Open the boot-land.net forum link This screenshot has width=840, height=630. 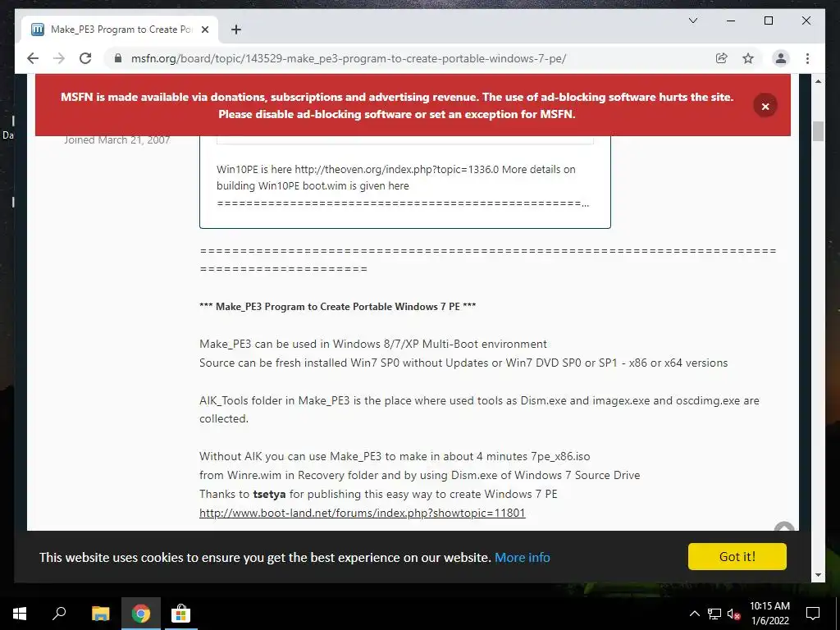362,513
